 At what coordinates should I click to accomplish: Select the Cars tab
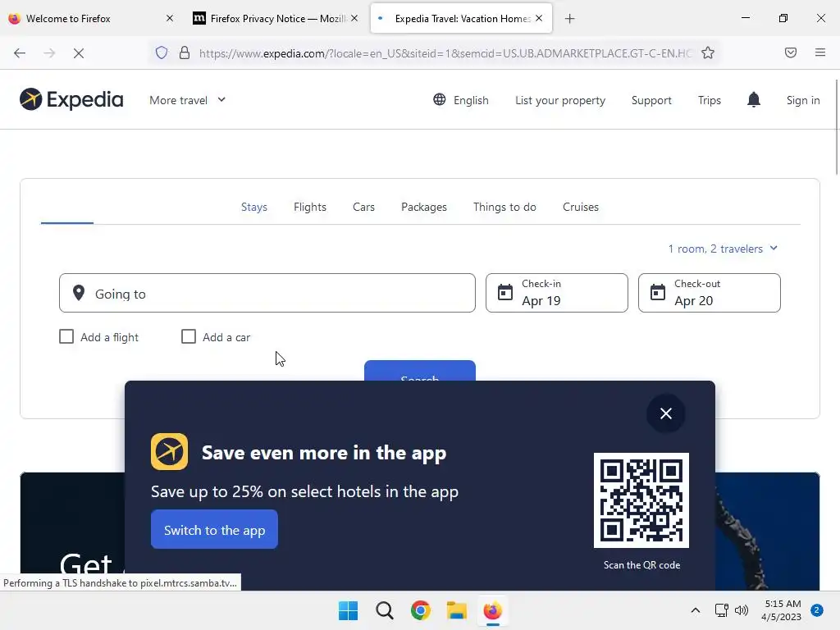(x=363, y=207)
